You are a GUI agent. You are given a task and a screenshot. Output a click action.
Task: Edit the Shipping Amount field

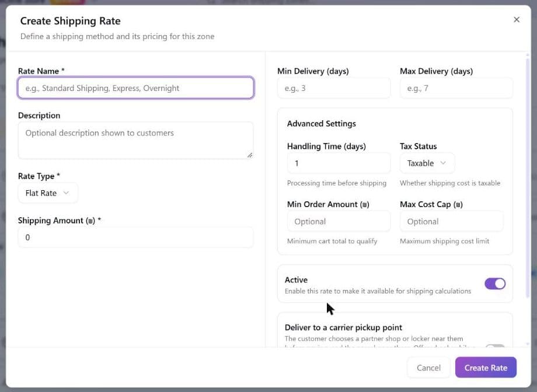point(135,237)
